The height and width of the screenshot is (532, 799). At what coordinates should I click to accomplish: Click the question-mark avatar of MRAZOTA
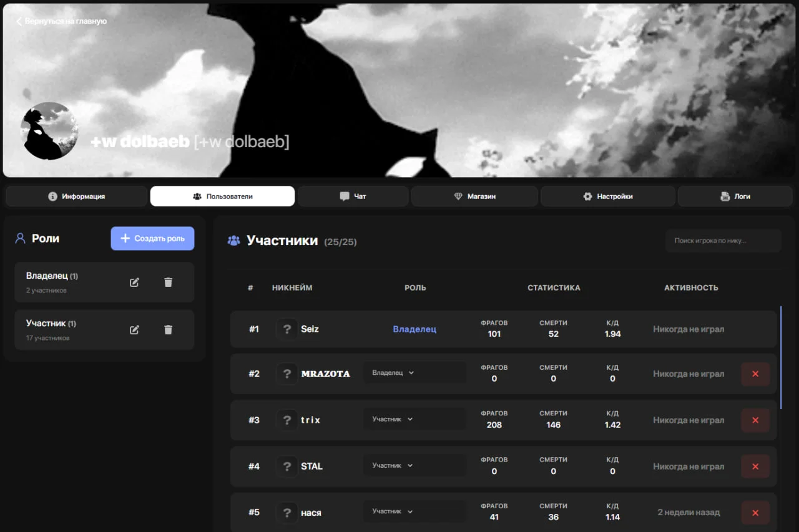(287, 374)
